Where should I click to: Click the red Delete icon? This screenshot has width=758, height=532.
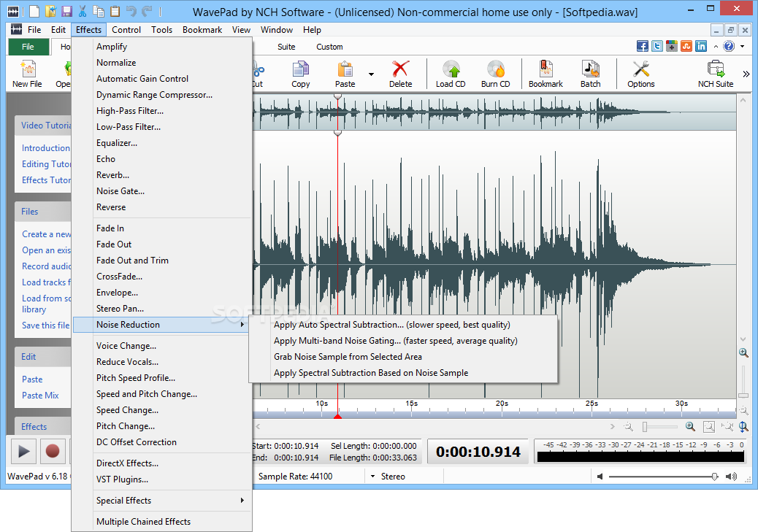[400, 69]
